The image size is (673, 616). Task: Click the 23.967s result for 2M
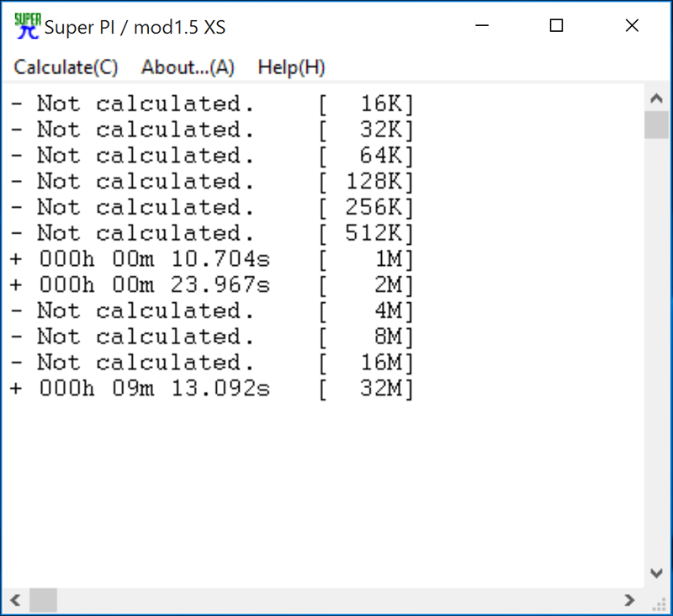[x=212, y=285]
